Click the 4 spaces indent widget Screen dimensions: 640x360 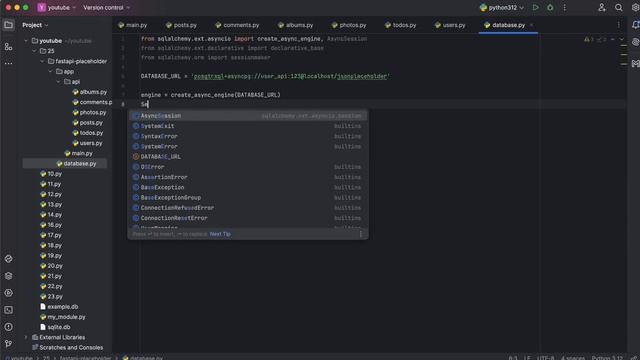pos(572,358)
